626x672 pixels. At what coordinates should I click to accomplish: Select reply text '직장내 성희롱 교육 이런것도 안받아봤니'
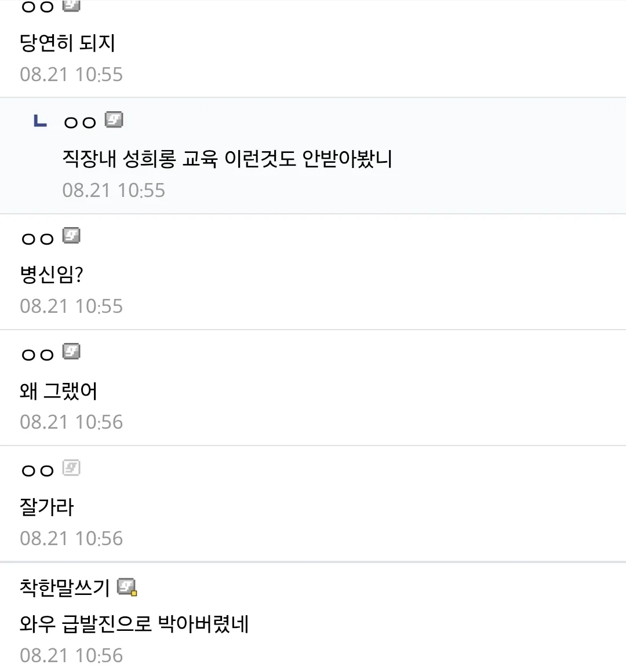227,159
